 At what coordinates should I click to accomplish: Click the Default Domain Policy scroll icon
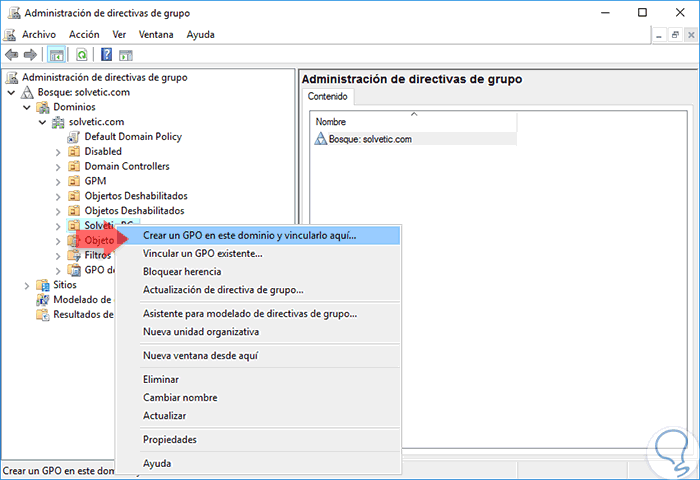click(74, 137)
